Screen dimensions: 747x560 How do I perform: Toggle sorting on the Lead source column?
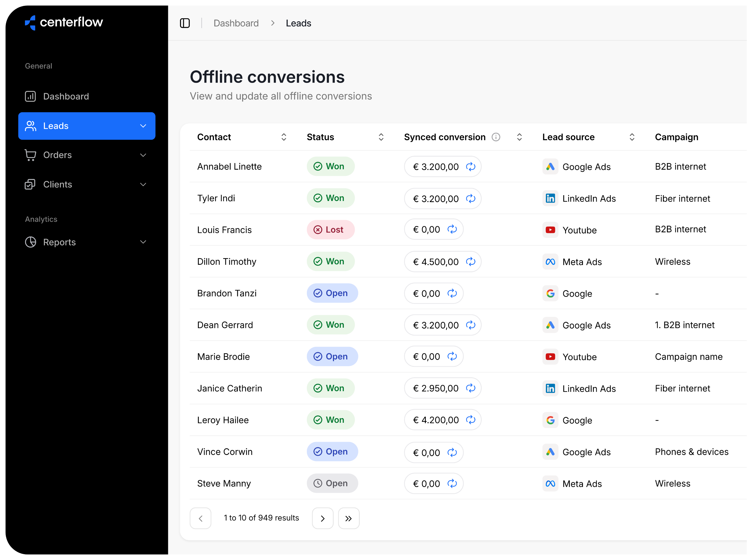pyautogui.click(x=632, y=137)
